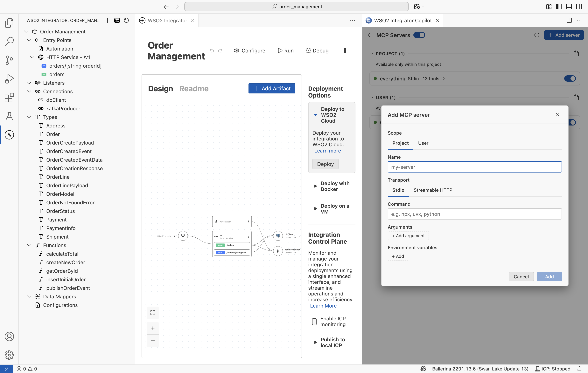This screenshot has height=373, width=588.
Task: Toggle the 'everything' server switch
Action: click(x=570, y=78)
